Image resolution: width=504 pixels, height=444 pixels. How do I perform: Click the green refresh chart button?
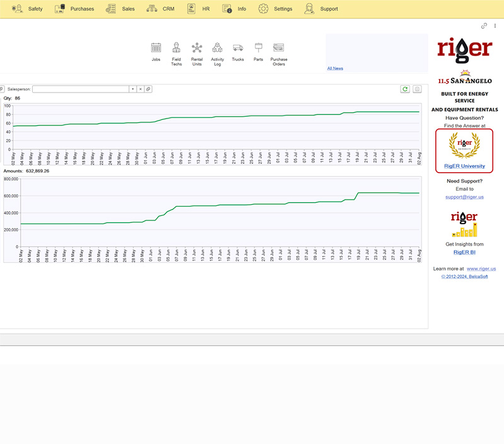pos(405,89)
